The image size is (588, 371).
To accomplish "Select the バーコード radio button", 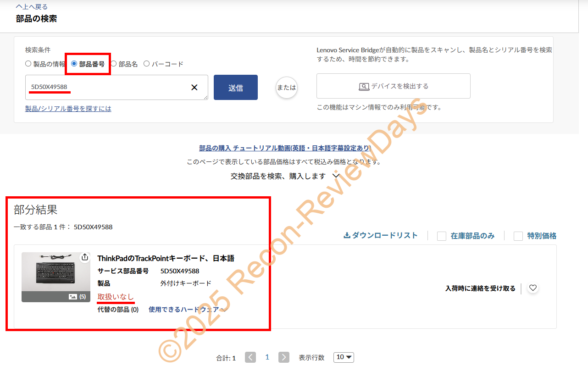I will (147, 64).
